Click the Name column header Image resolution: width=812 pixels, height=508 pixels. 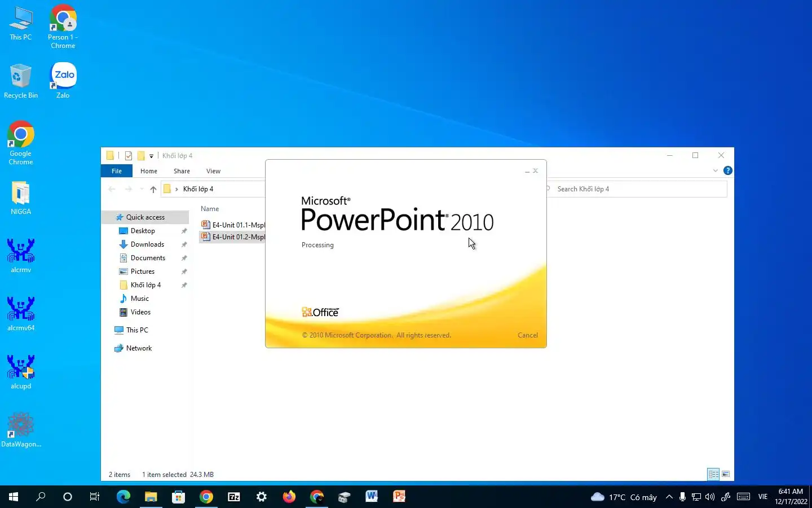point(210,209)
